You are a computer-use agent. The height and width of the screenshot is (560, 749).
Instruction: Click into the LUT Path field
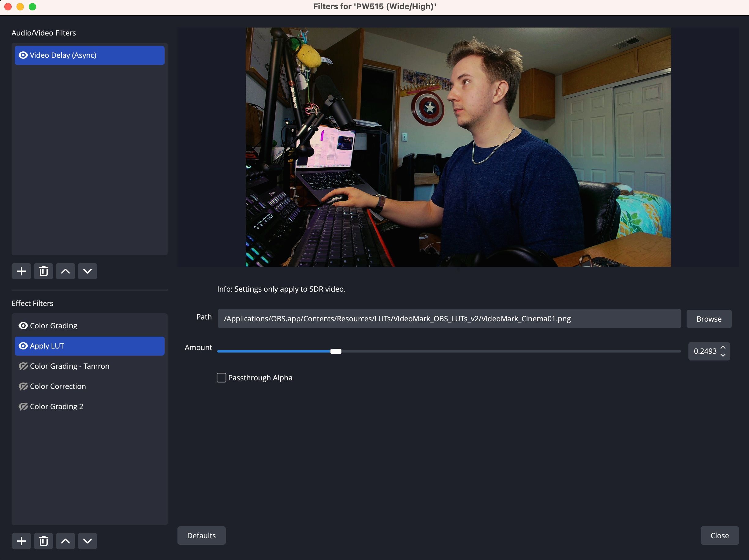pyautogui.click(x=449, y=319)
